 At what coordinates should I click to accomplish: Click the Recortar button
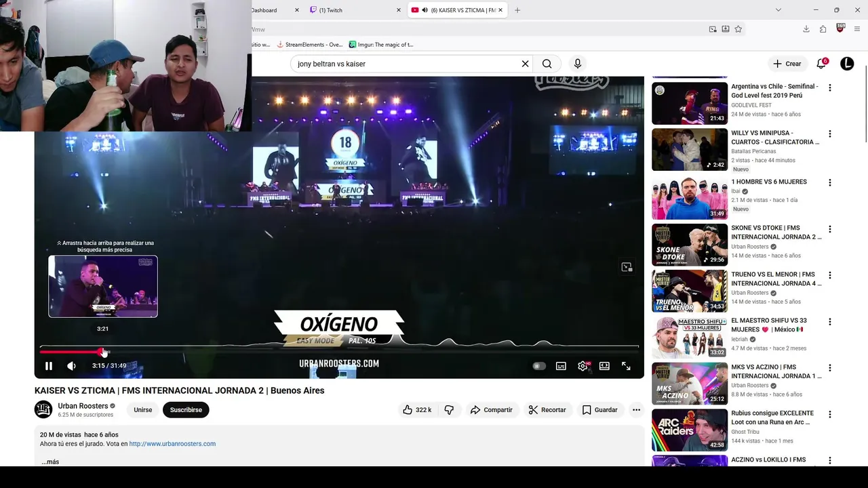click(547, 410)
